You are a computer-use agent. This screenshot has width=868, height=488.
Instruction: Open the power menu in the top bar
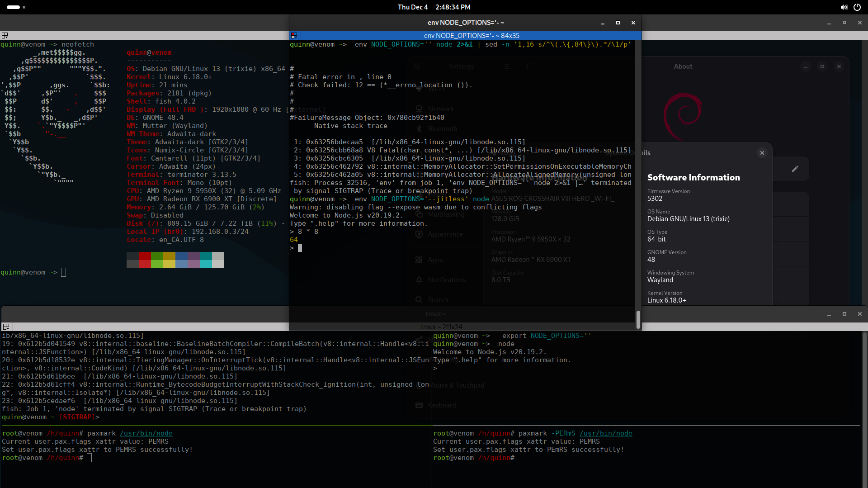tap(857, 7)
